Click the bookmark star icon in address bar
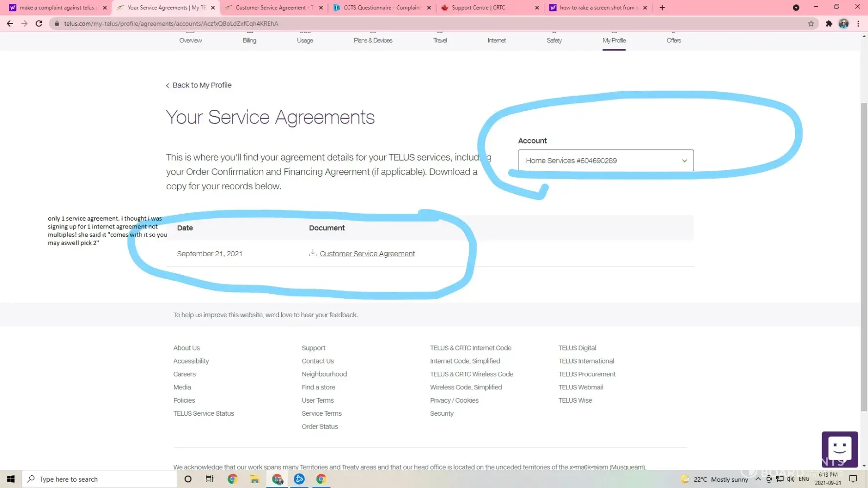This screenshot has width=868, height=488. (811, 23)
